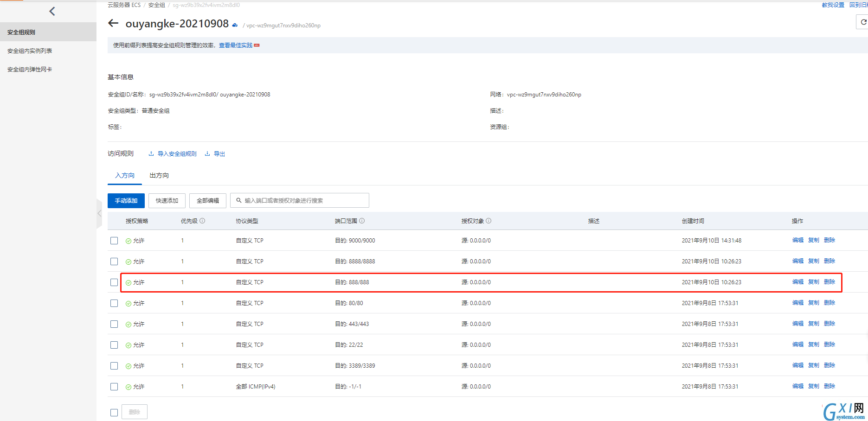This screenshot has width=868, height=421.
Task: Click the 教我设置 link at top right
Action: tap(833, 5)
